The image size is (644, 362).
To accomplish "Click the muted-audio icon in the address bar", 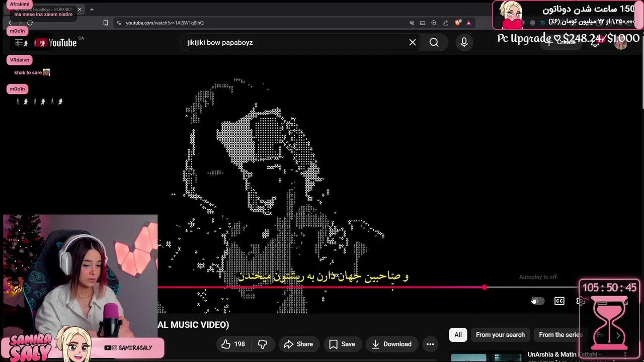I will click(x=412, y=23).
